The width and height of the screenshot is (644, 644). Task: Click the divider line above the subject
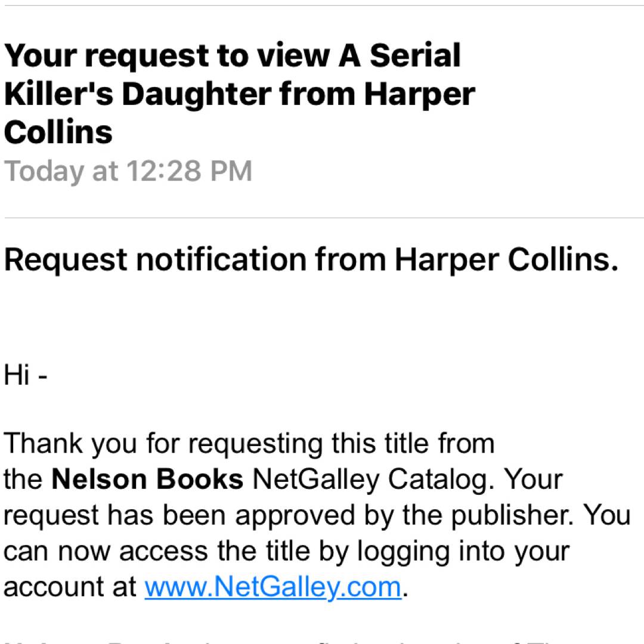[x=322, y=5]
